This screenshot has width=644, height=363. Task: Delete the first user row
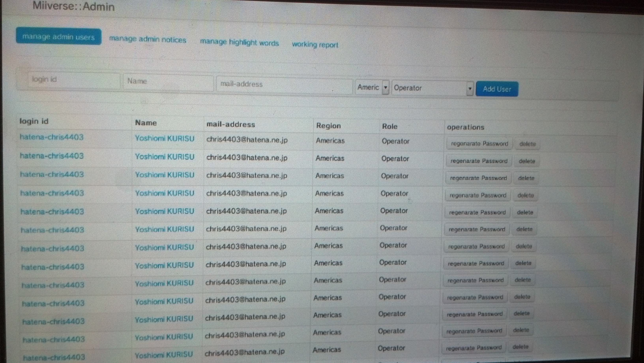[527, 144]
